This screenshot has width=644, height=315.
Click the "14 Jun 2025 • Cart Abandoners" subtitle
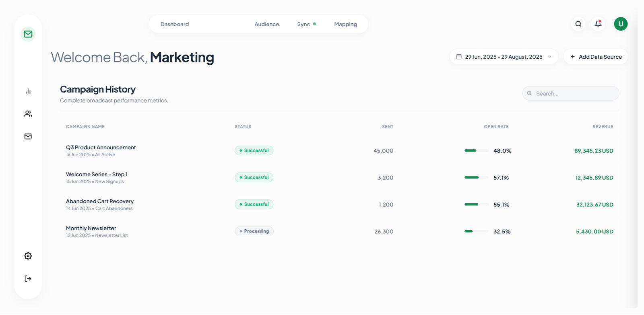[x=99, y=209]
